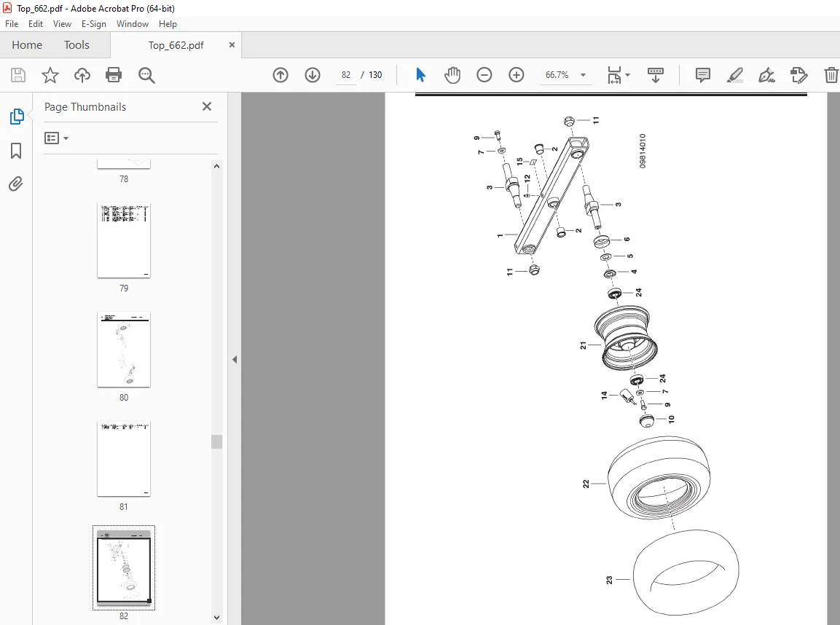Click part label 22 by the tire
This screenshot has width=840, height=625.
click(586, 484)
